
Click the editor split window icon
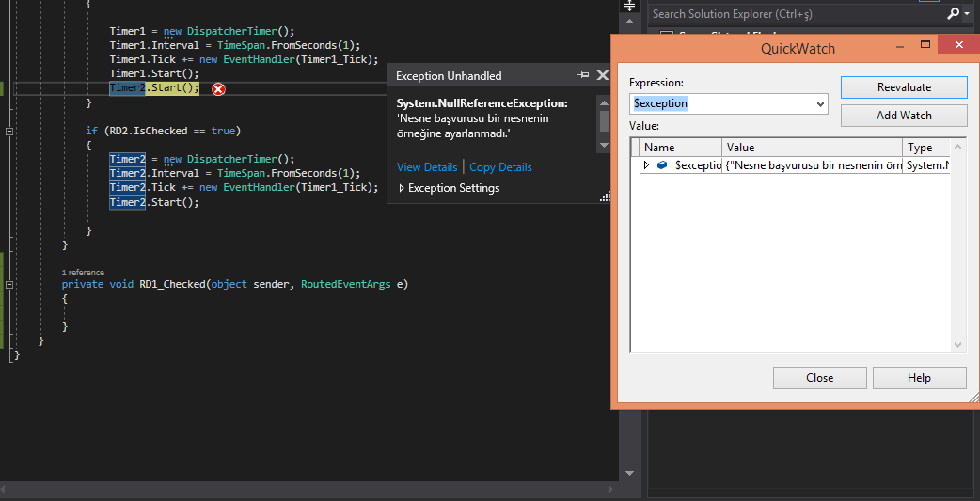[x=629, y=6]
